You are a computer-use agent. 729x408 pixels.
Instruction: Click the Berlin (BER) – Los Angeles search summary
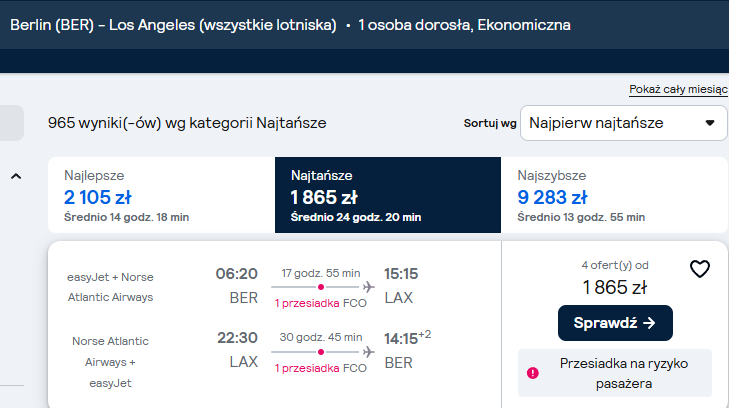coord(173,25)
